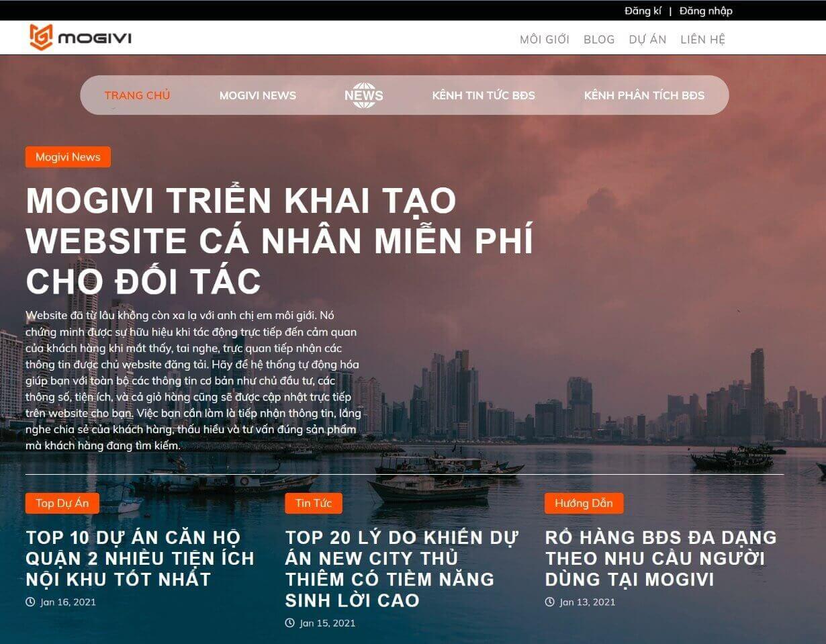
Task: Open the Đăng kí sign-up link
Action: tap(643, 11)
